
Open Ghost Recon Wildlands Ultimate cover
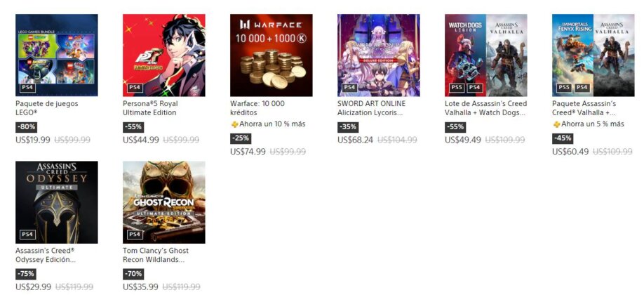point(164,202)
